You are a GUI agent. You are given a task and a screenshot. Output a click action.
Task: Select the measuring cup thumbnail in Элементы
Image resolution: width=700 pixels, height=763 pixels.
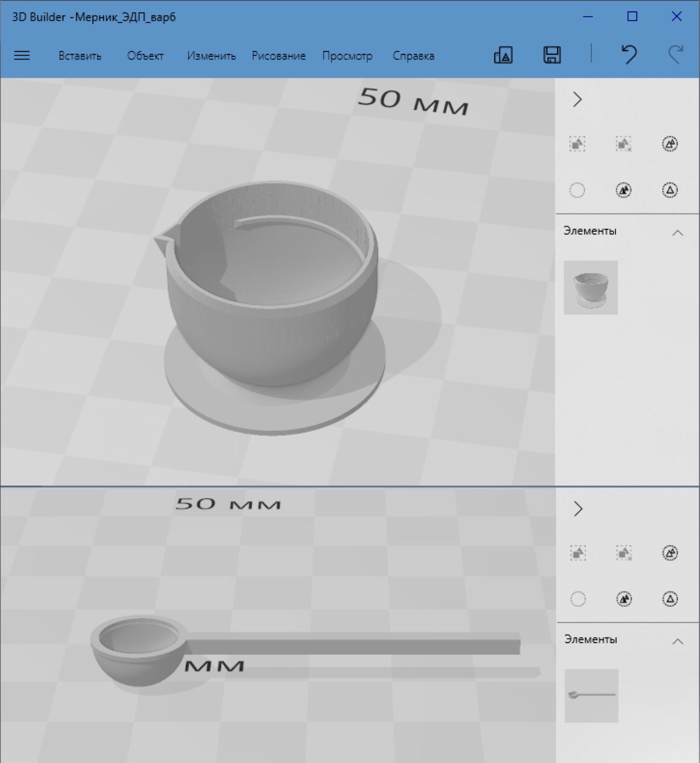[591, 288]
